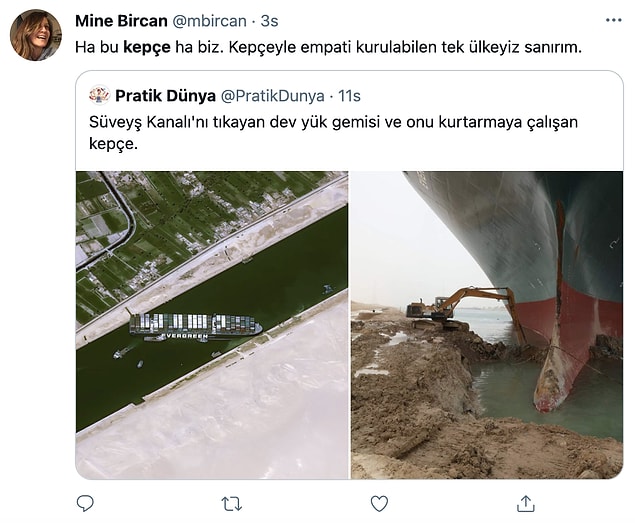Open Pratik Dünya display name in quoted tweet
The height and width of the screenshot is (523, 635).
tap(165, 96)
